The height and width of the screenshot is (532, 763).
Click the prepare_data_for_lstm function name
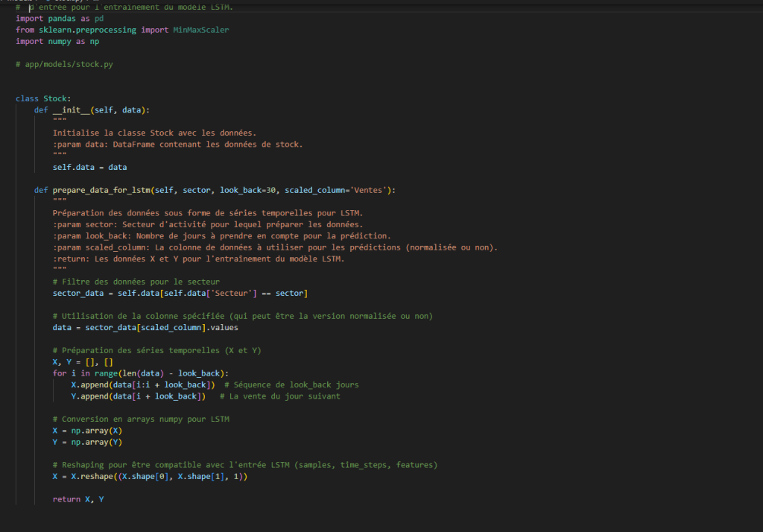(x=102, y=190)
